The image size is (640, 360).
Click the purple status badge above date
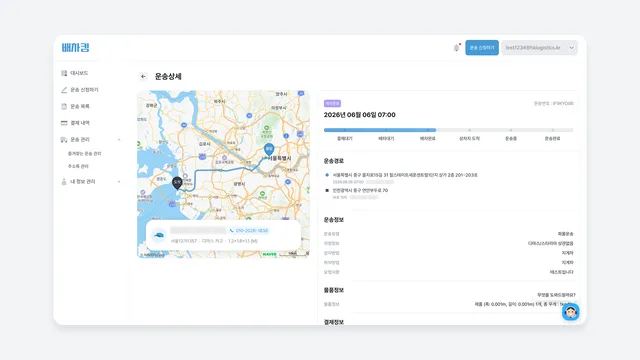332,104
